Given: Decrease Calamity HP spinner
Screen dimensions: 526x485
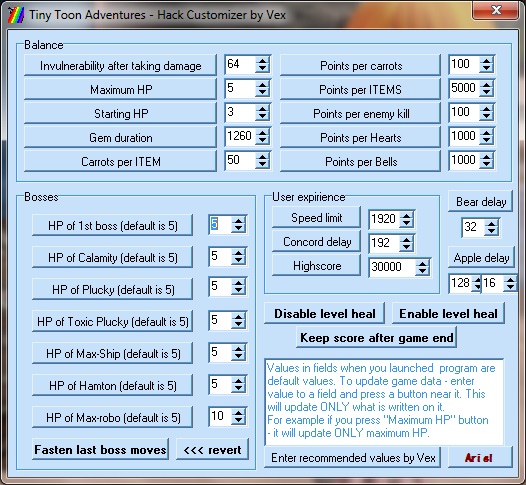Looking at the screenshot, I should (239, 261).
